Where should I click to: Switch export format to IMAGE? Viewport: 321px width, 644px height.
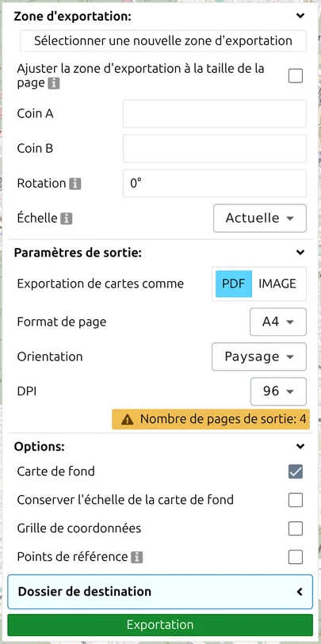pos(277,284)
